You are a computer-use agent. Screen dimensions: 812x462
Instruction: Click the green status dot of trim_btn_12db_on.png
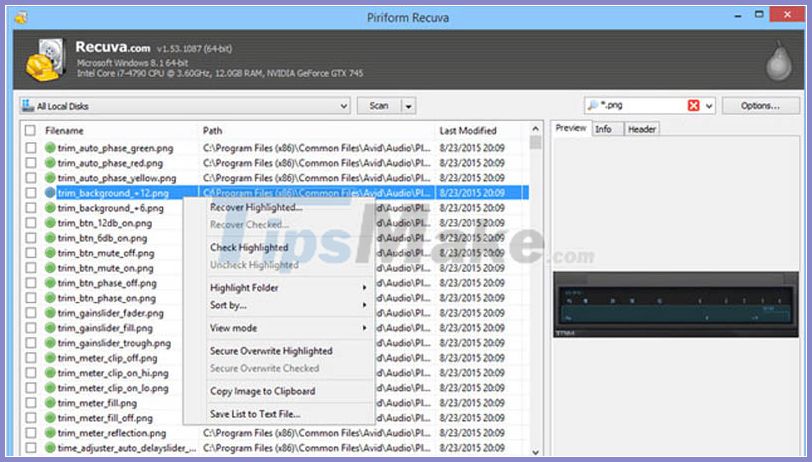[50, 223]
